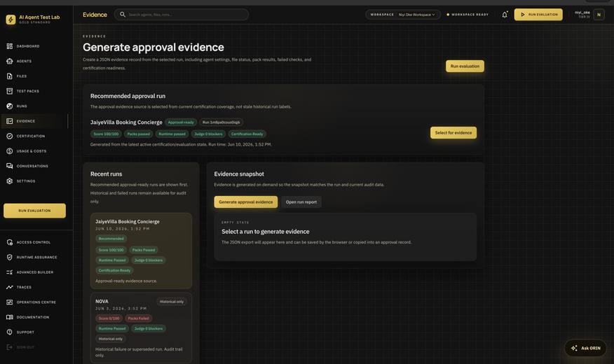Click Select for evidence button

point(453,132)
